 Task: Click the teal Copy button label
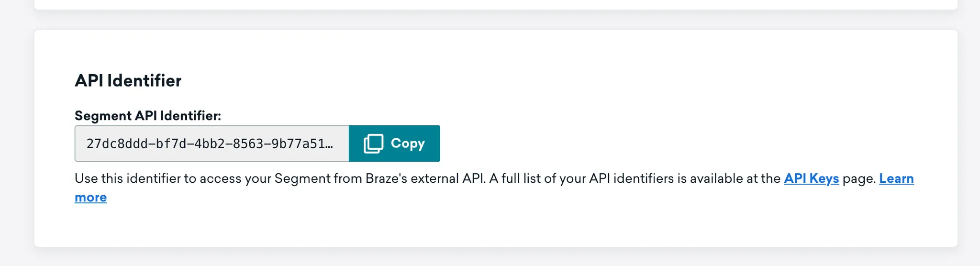click(408, 144)
